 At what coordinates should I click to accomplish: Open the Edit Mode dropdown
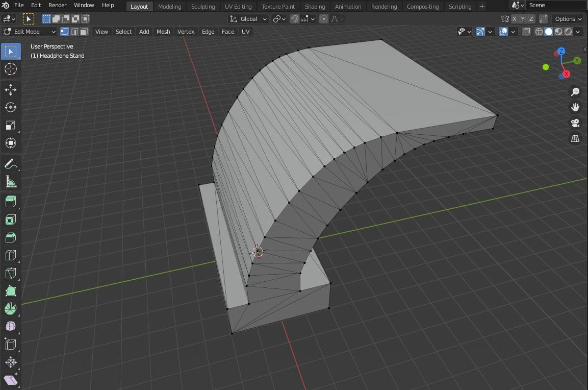point(30,32)
